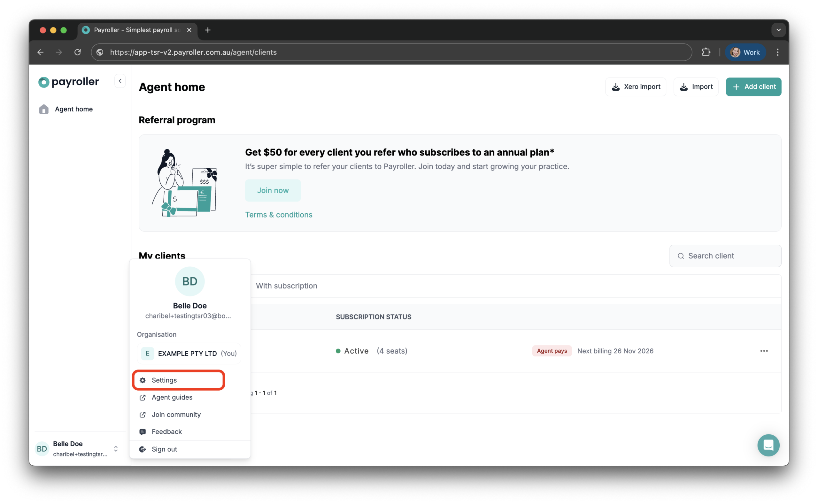This screenshot has height=504, width=818.
Task: Click the Import button
Action: 696,87
